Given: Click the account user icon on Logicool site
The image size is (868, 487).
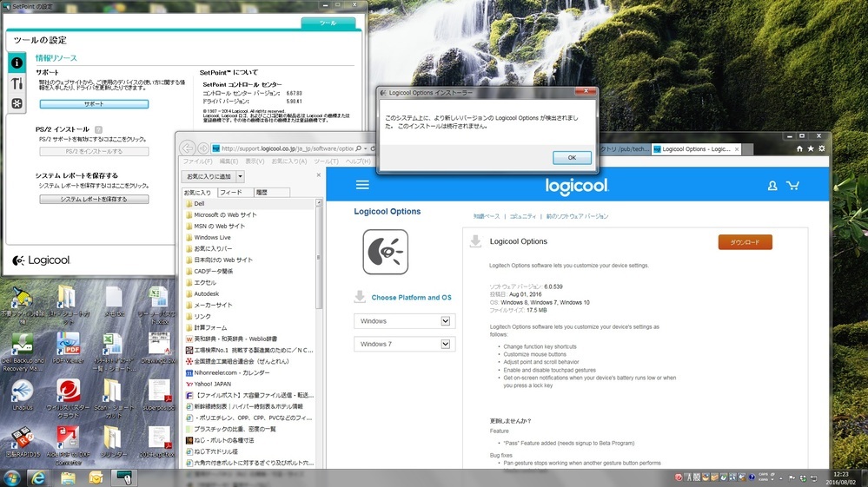Looking at the screenshot, I should click(x=772, y=186).
